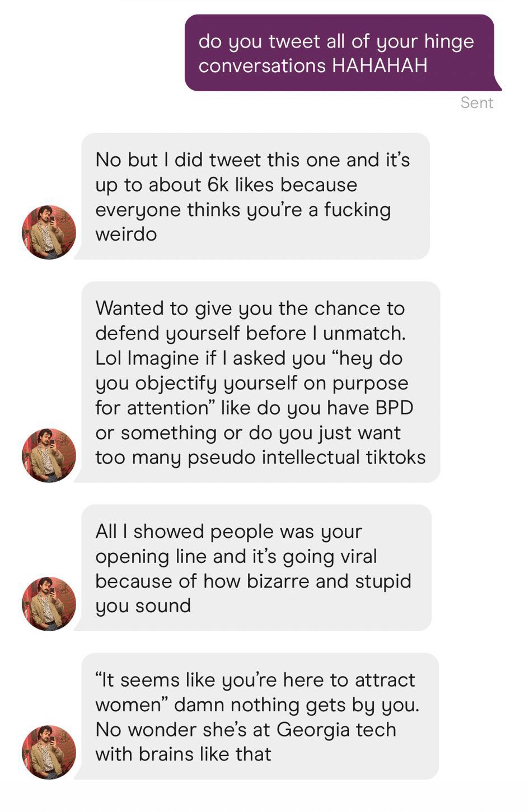Click the word 'HAHAHAH' in the purple bubble
The width and height of the screenshot is (529, 812).
[380, 66]
